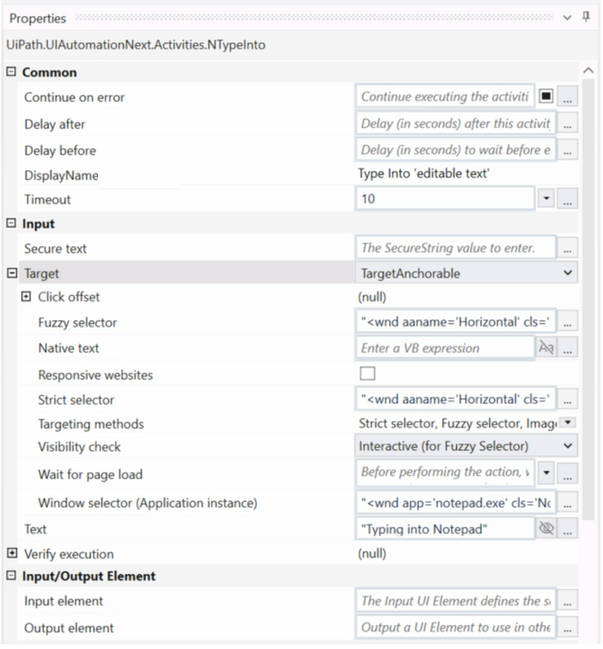Expand the Verify execution property
This screenshot has height=649, width=603.
(x=12, y=553)
